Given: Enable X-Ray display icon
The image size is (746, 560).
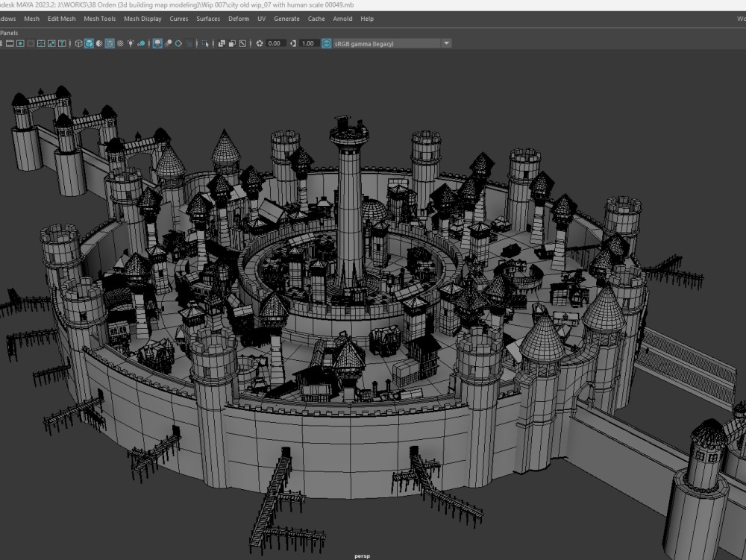Looking at the screenshot, I should coord(222,43).
